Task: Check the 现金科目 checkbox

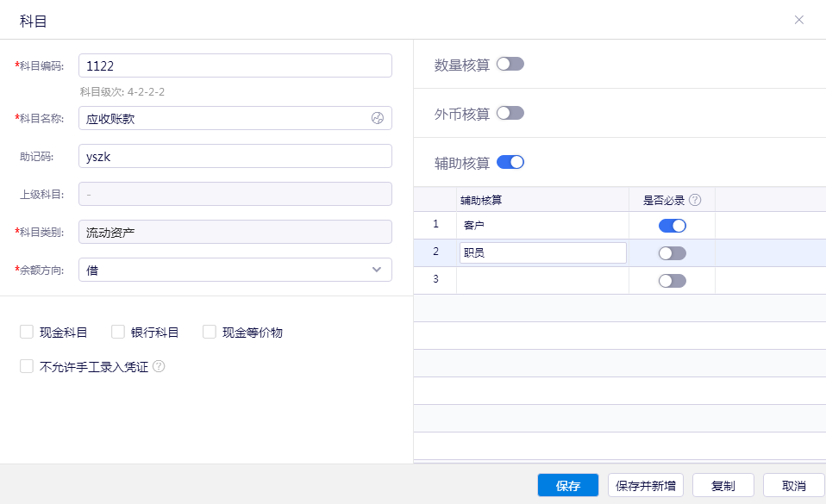Action: [27, 332]
